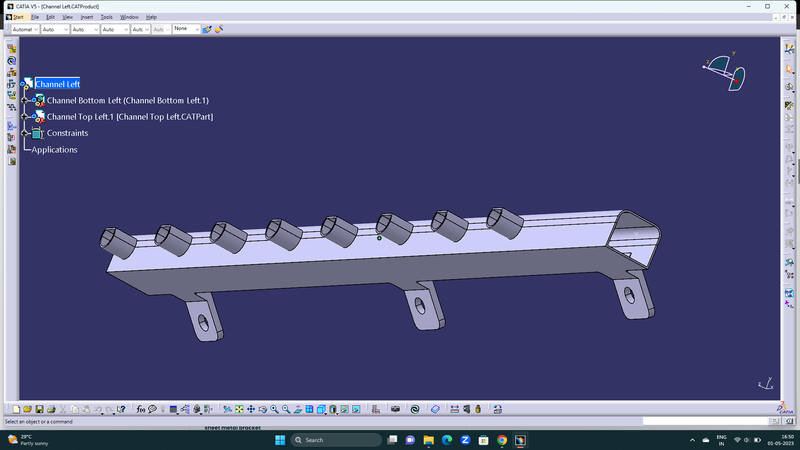Open the Start menu in CATIA menubar
800x450 pixels.
(17, 17)
